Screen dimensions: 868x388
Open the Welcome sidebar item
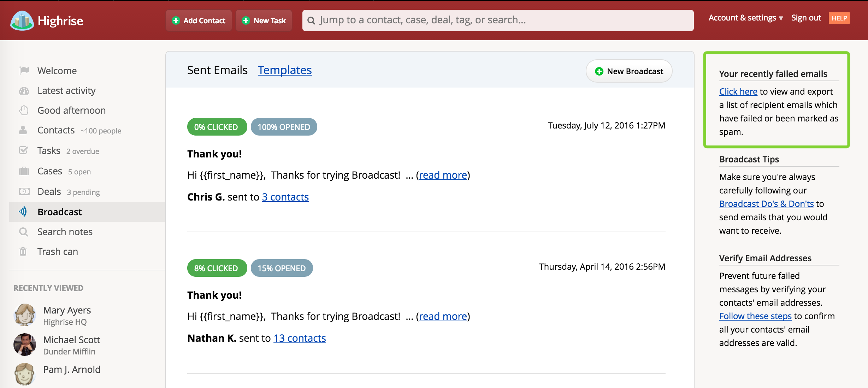(57, 71)
